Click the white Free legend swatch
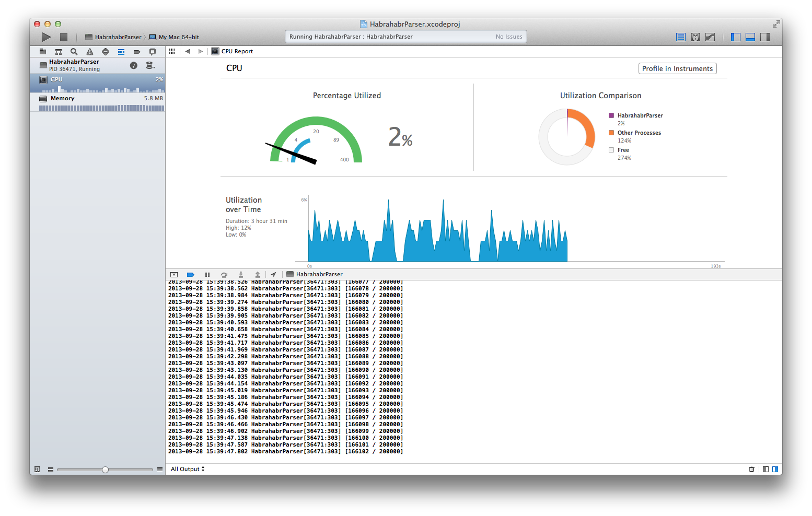The width and height of the screenshot is (812, 516). (611, 150)
